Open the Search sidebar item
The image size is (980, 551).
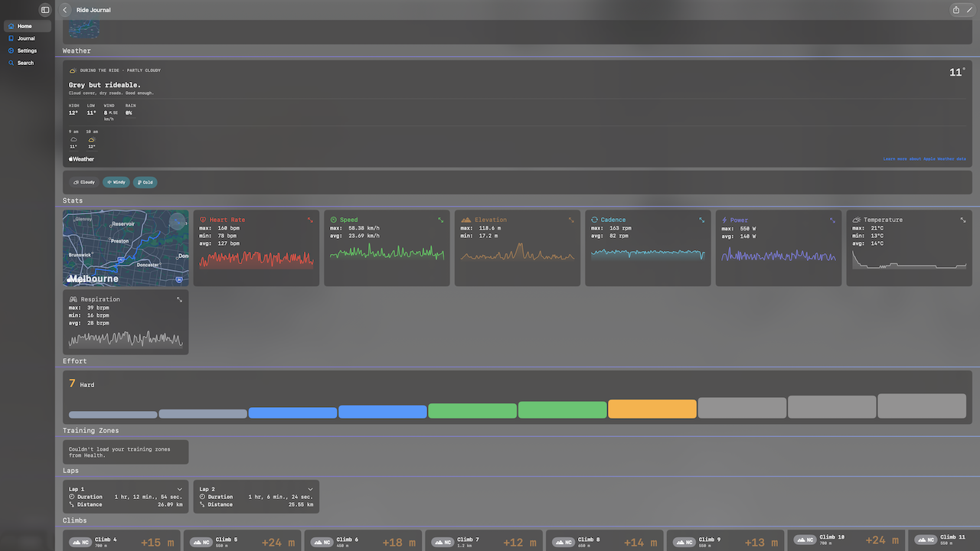point(28,63)
